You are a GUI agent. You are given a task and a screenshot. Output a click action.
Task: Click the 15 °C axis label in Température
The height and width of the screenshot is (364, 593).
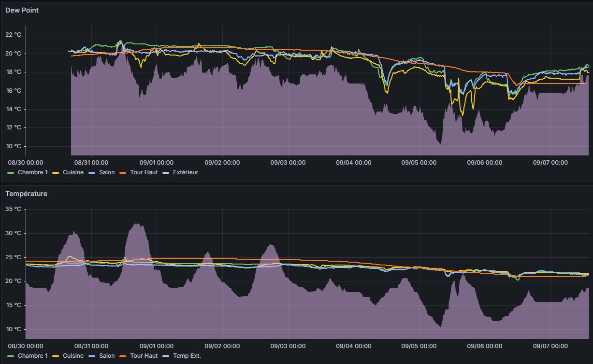pos(13,305)
